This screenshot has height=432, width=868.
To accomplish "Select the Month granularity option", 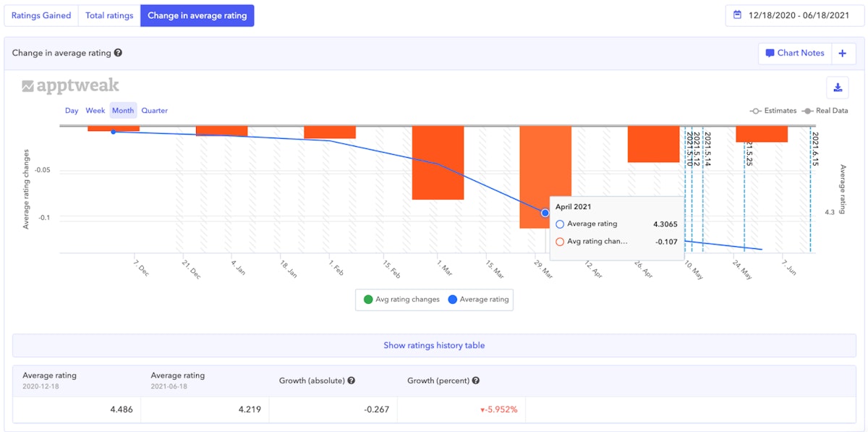I will 123,111.
